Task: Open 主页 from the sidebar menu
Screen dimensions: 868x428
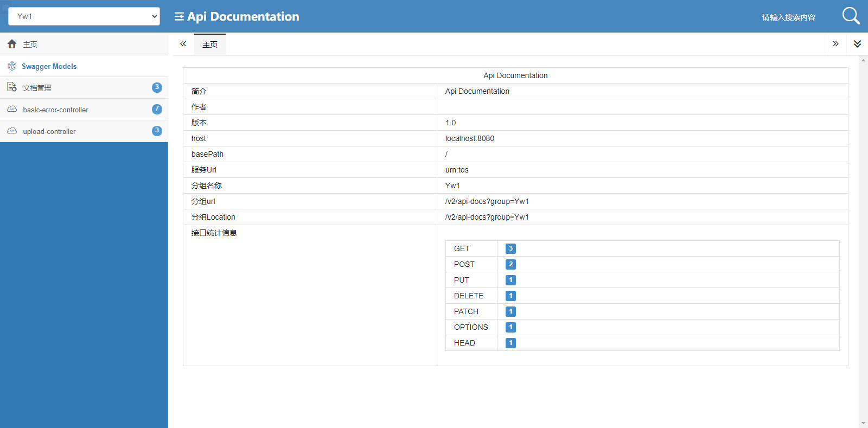Action: click(30, 44)
